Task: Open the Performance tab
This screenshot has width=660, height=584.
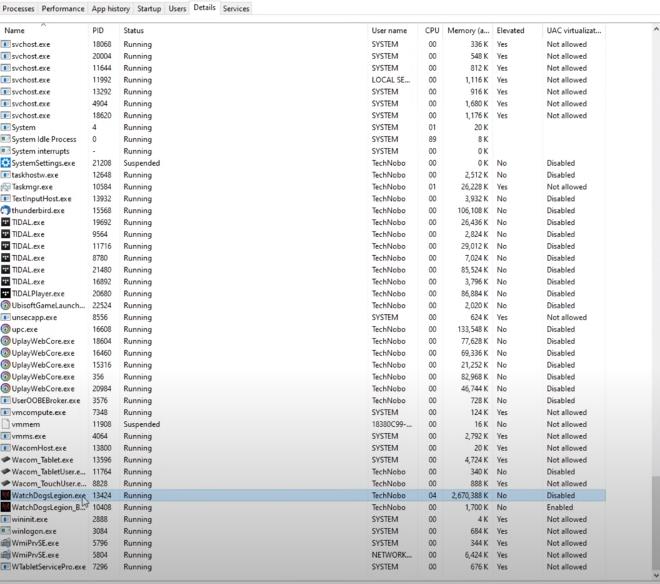Action: coord(63,8)
